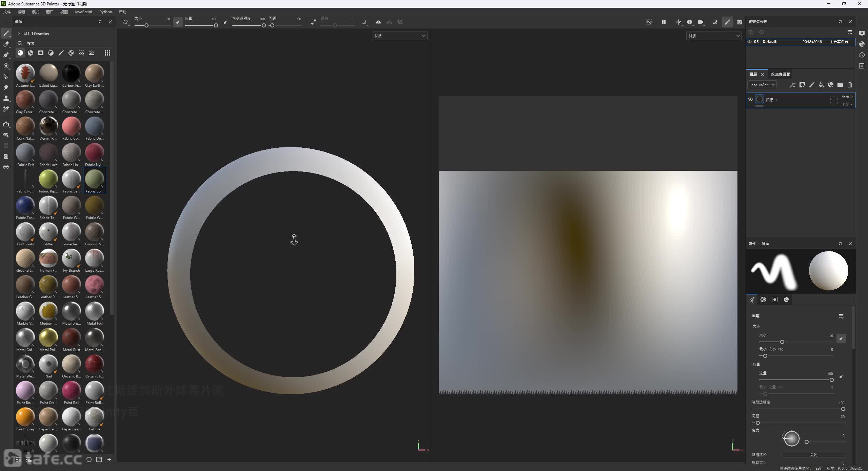Filter assets by Brushes category icon
The image size is (868, 471).
(61, 53)
